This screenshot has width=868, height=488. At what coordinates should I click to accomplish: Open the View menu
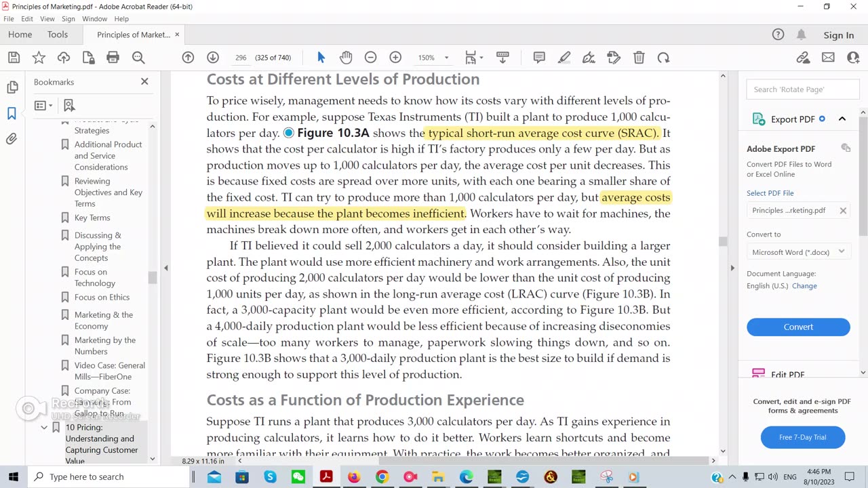click(47, 19)
